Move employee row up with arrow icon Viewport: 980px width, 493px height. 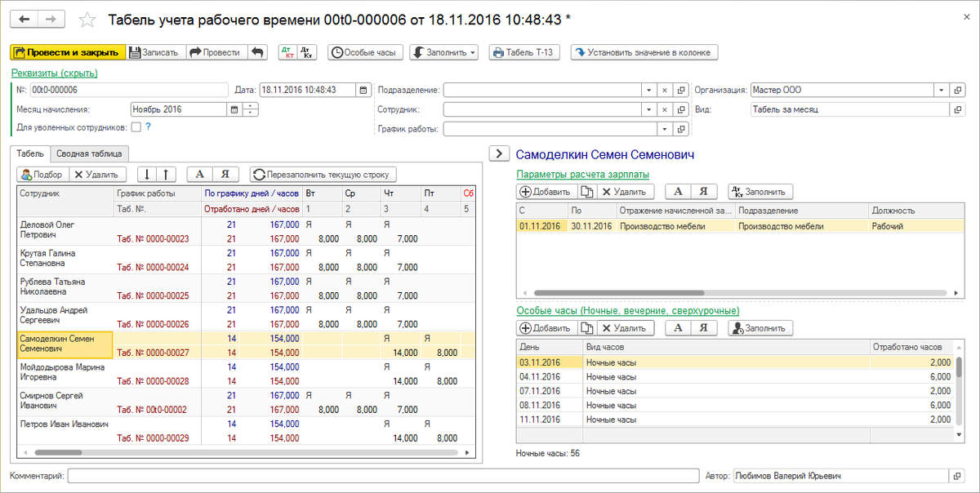[x=167, y=174]
